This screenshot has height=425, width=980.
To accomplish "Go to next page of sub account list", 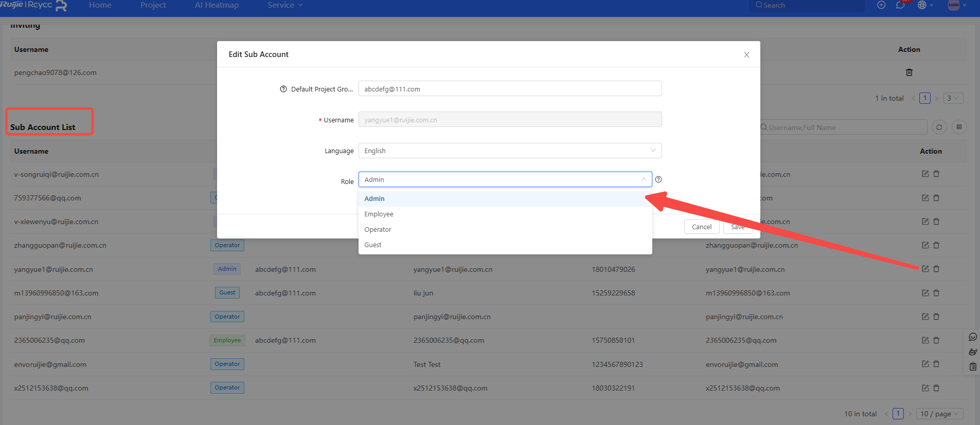I will click(910, 414).
